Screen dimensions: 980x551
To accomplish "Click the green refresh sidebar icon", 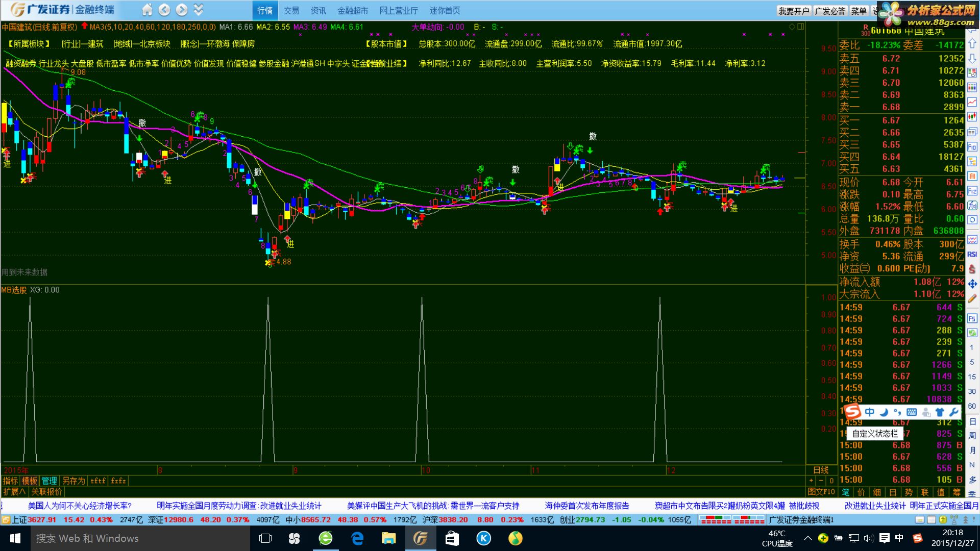I will click(x=972, y=333).
